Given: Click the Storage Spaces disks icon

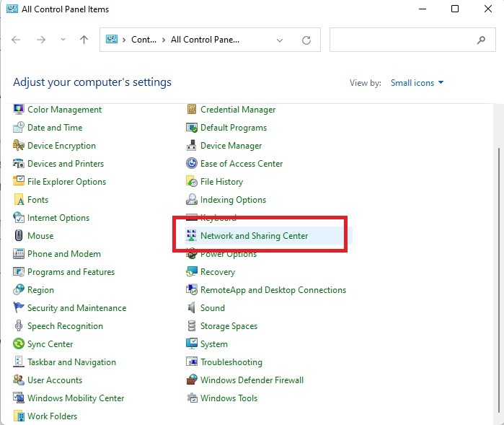Looking at the screenshot, I should (x=192, y=325).
